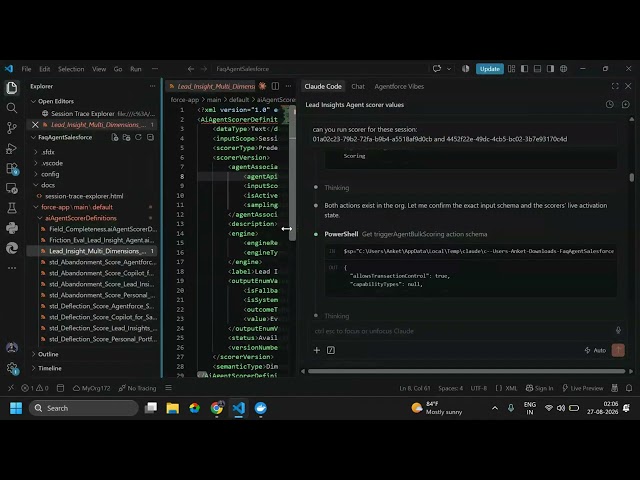Image resolution: width=640 pixels, height=480 pixels.
Task: Open the Python view in activity bar
Action: click(x=12, y=228)
